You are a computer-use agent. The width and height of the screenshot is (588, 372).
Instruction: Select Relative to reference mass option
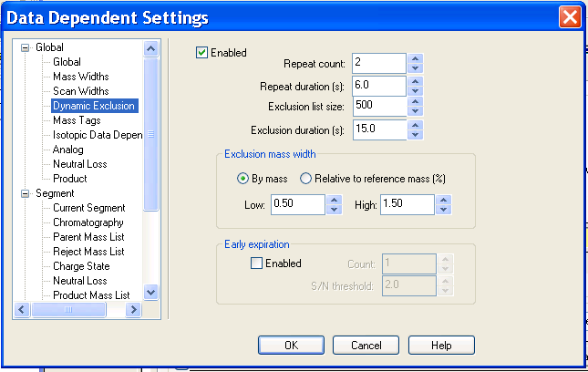pyautogui.click(x=306, y=178)
